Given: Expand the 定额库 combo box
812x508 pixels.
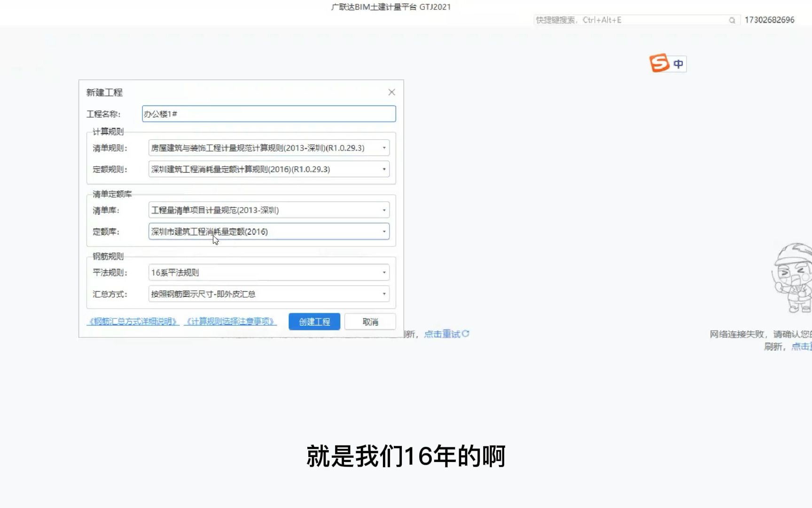Looking at the screenshot, I should pos(269,231).
